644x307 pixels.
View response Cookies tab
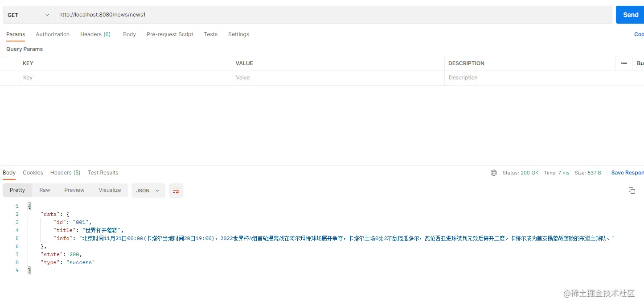pos(33,173)
